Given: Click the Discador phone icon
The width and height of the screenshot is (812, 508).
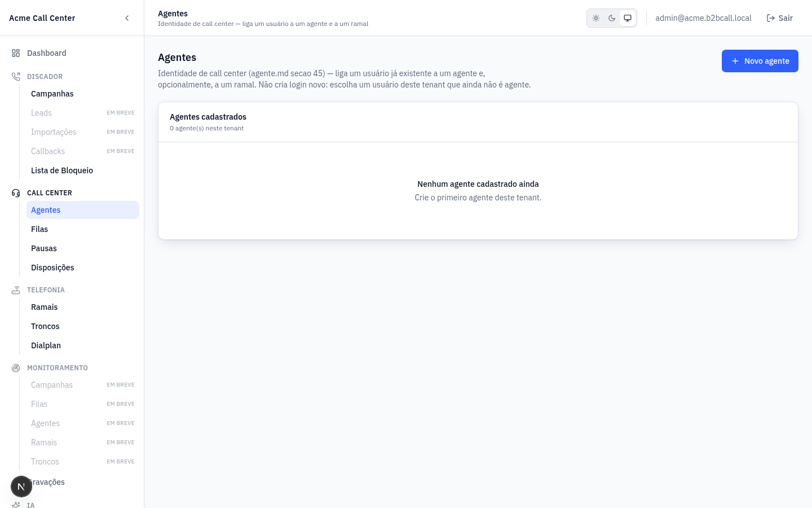Looking at the screenshot, I should pos(16,77).
